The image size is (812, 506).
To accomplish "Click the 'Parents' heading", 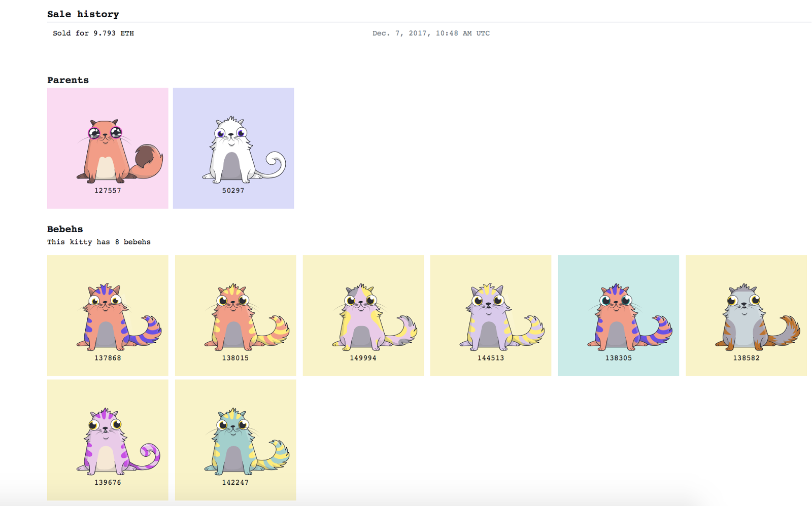I will click(68, 80).
